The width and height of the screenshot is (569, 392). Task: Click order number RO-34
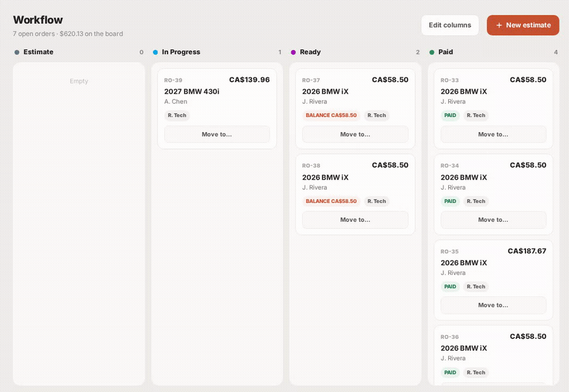(450, 166)
